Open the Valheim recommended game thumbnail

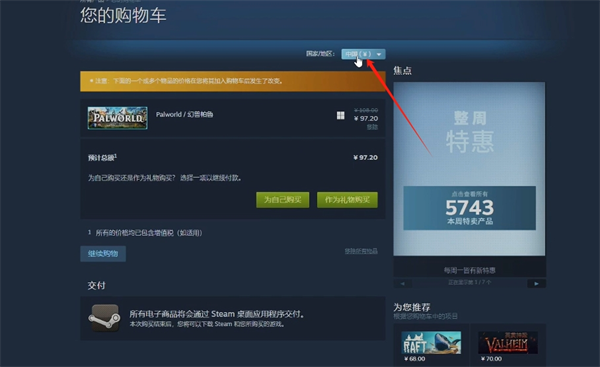[x=508, y=343]
